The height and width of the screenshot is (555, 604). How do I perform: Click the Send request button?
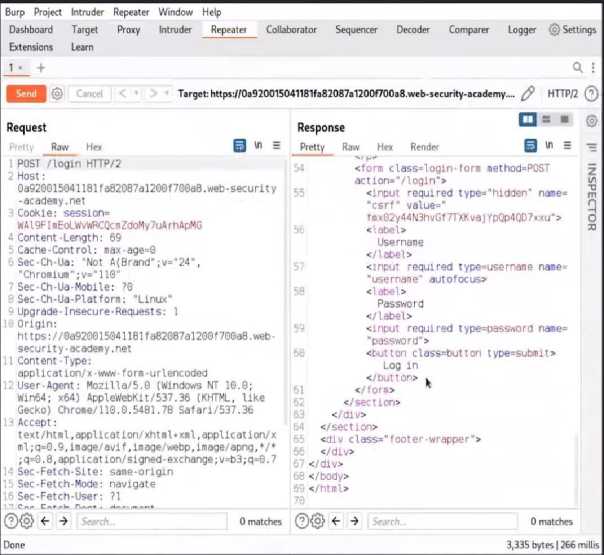click(25, 93)
